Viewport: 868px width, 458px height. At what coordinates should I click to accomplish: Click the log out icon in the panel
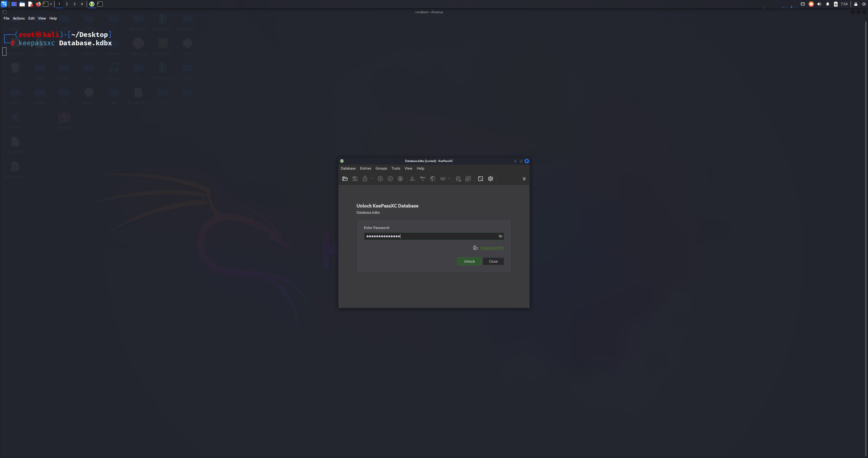click(864, 4)
